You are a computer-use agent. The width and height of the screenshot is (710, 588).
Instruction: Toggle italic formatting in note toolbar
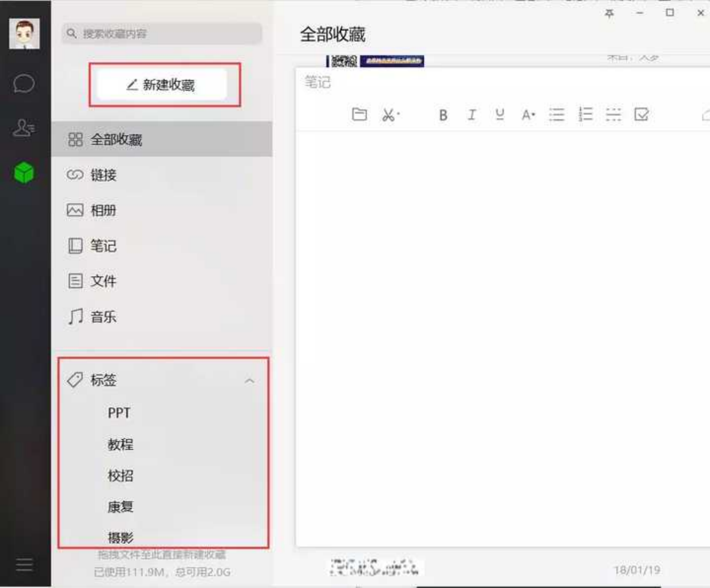(472, 115)
